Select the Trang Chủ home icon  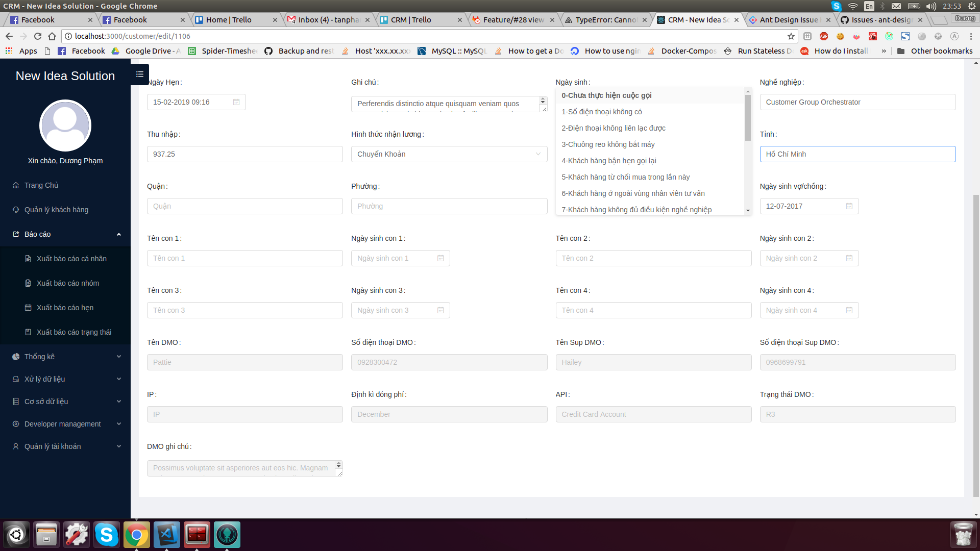point(17,185)
